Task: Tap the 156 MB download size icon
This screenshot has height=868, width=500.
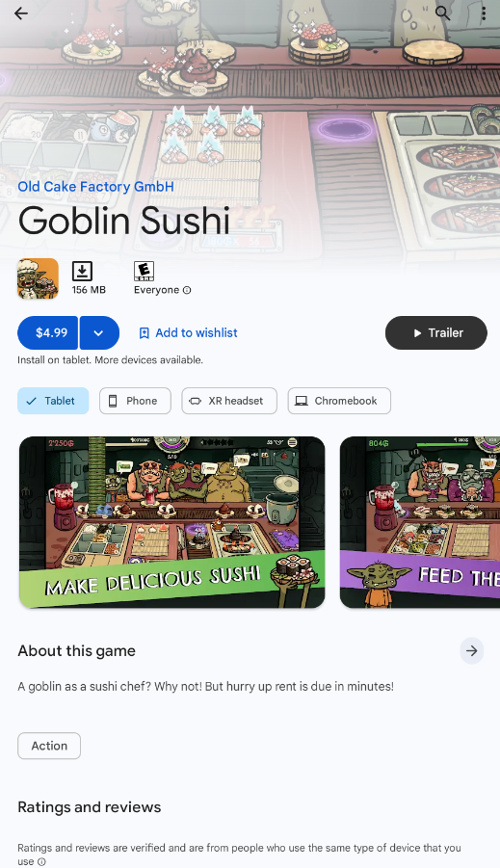Action: coord(82,272)
